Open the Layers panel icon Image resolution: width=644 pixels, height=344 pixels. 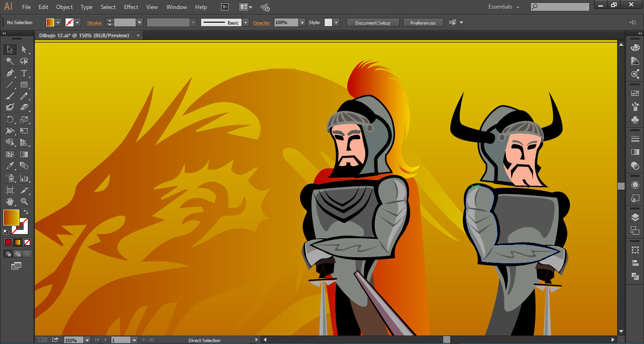635,217
